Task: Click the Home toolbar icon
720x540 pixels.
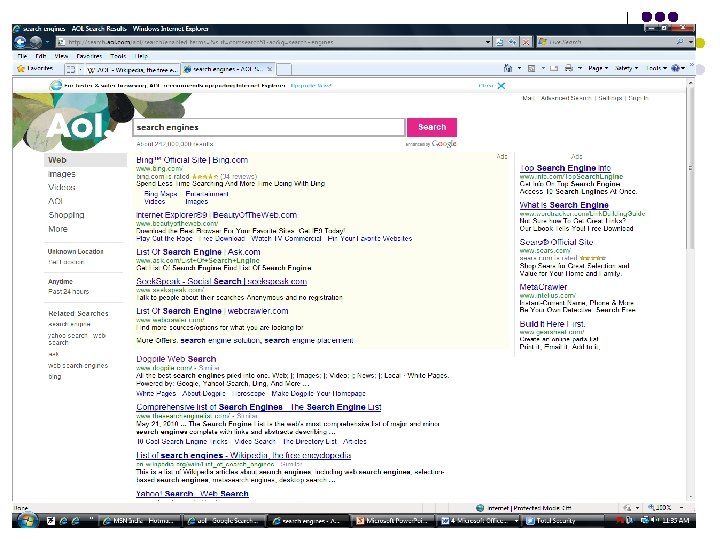Action: [508, 68]
